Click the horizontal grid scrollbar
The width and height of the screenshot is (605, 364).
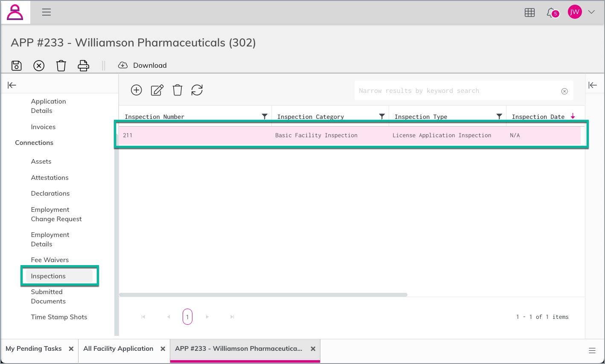tap(263, 295)
